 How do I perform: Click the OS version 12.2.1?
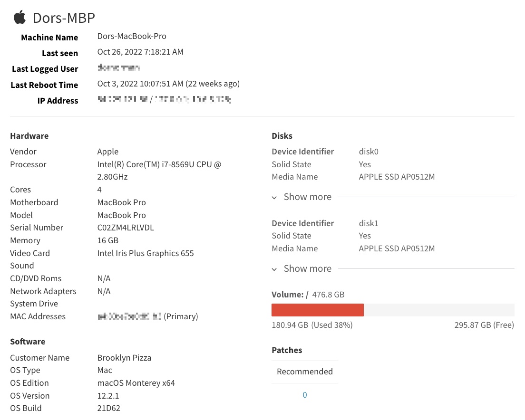tap(108, 396)
